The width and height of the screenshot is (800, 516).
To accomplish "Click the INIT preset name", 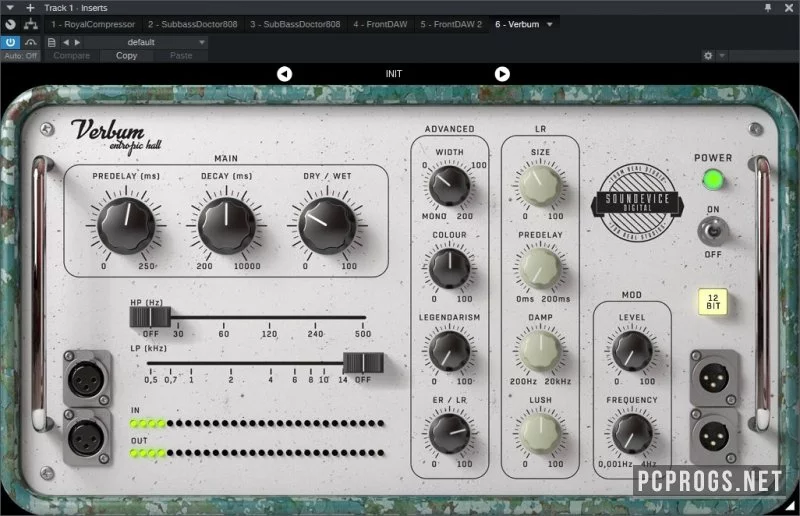I will pos(393,73).
